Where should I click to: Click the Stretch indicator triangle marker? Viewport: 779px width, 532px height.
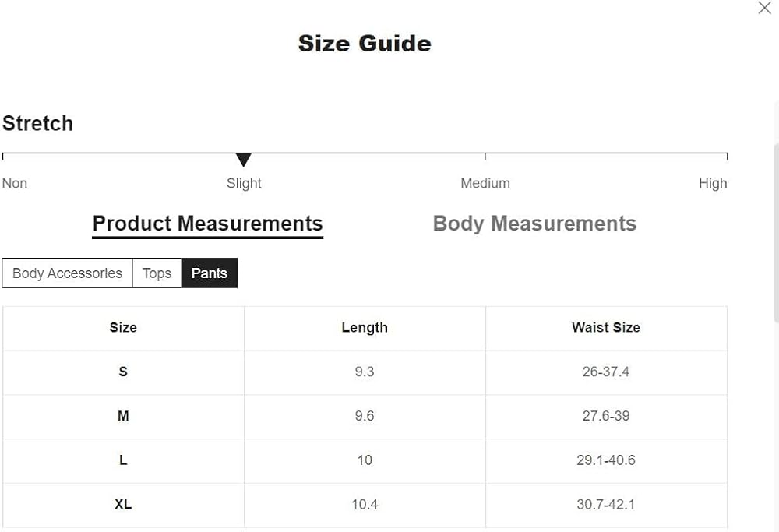[x=244, y=160]
